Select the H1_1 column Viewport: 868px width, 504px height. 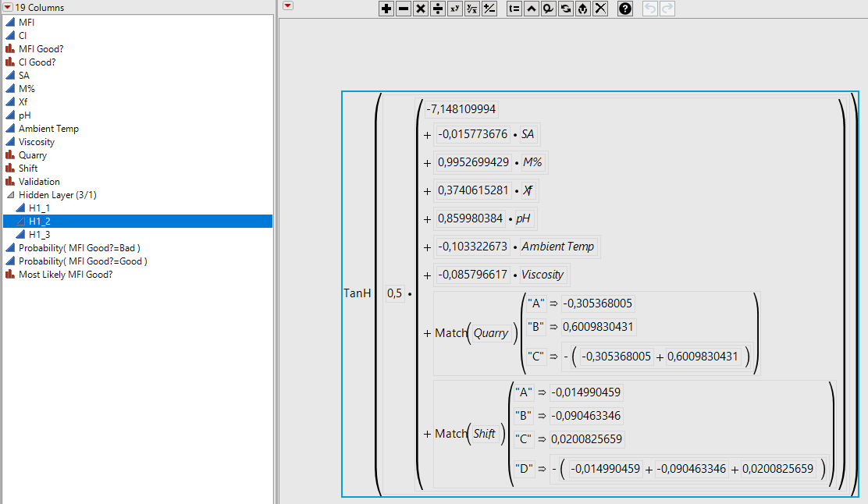(39, 208)
